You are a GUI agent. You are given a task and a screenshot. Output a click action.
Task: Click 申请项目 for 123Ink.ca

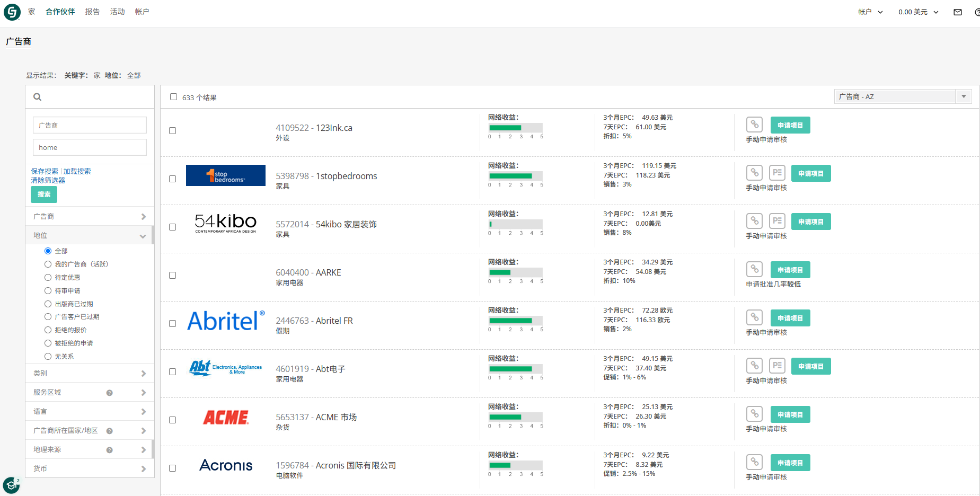point(790,125)
